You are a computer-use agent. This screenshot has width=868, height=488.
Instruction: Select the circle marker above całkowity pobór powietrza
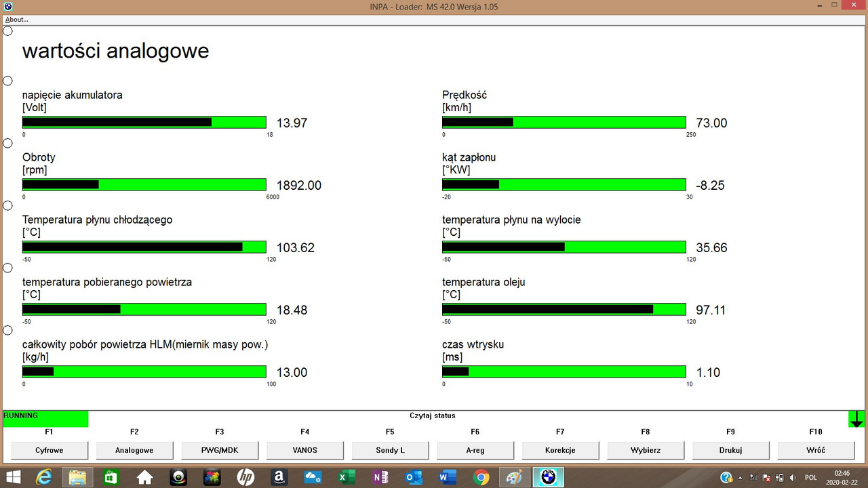8,331
